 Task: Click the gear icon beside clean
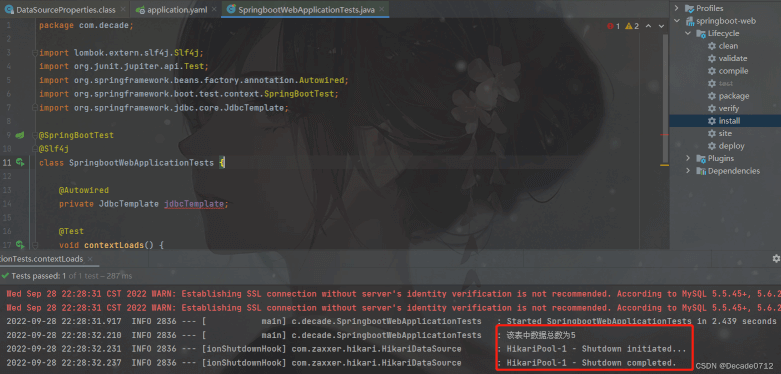pyautogui.click(x=712, y=46)
